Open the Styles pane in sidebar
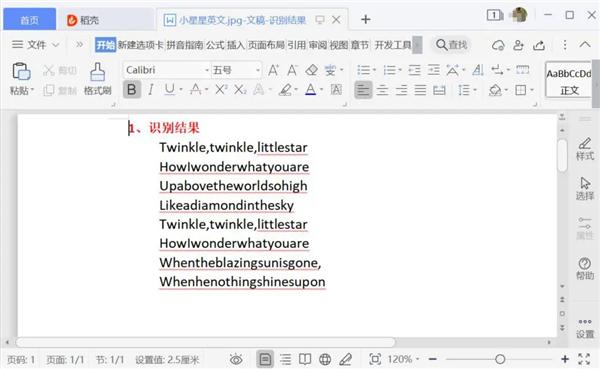Viewport: 600px width, 369px height. coord(585,149)
